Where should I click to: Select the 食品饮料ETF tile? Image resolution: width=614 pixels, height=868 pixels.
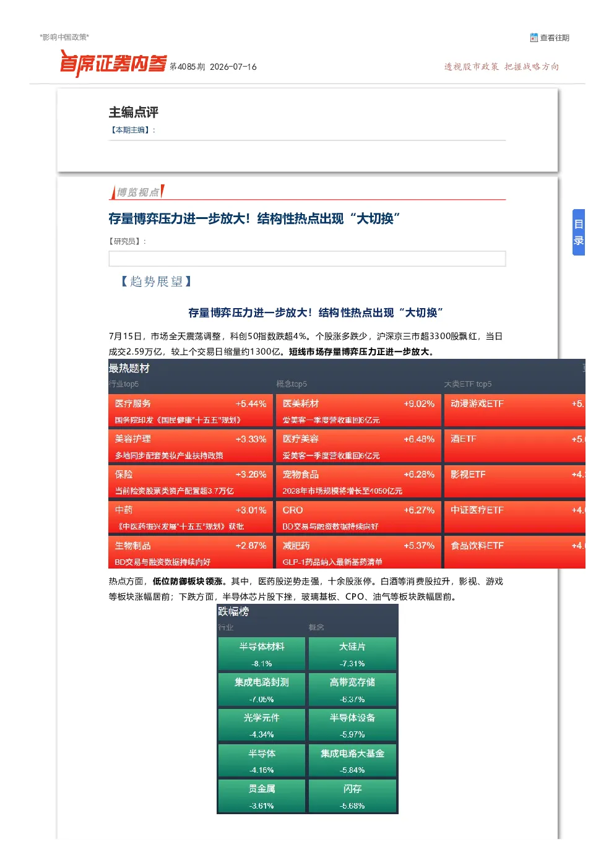pos(515,553)
